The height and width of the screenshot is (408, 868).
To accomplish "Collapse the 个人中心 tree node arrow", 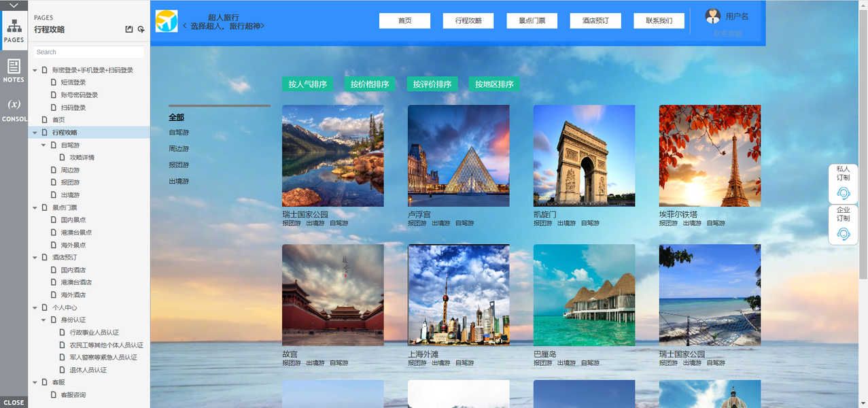I will click(x=35, y=307).
